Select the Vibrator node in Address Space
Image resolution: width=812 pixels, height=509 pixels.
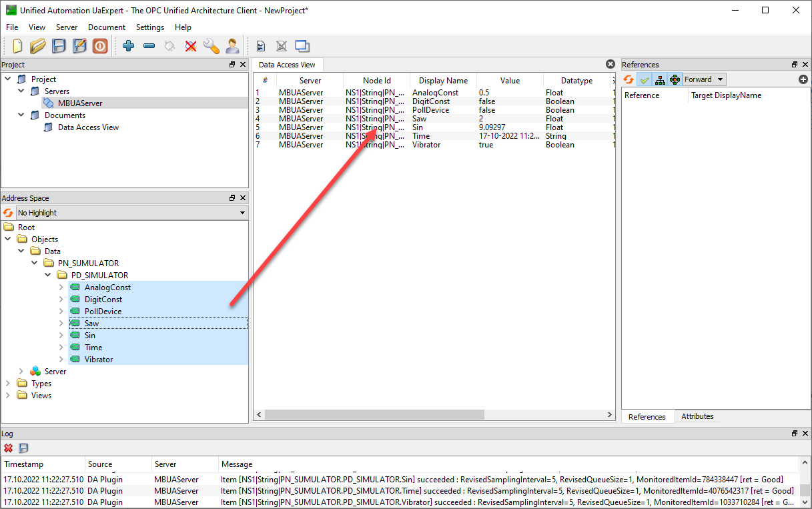coord(99,360)
